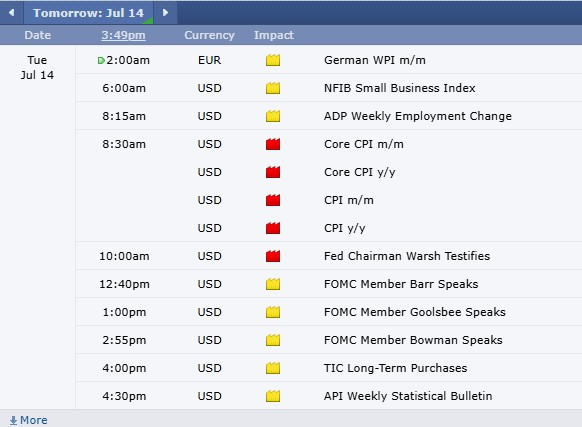582x427 pixels.
Task: Click USD currency in the Fed Chairman row
Action: coord(209,256)
